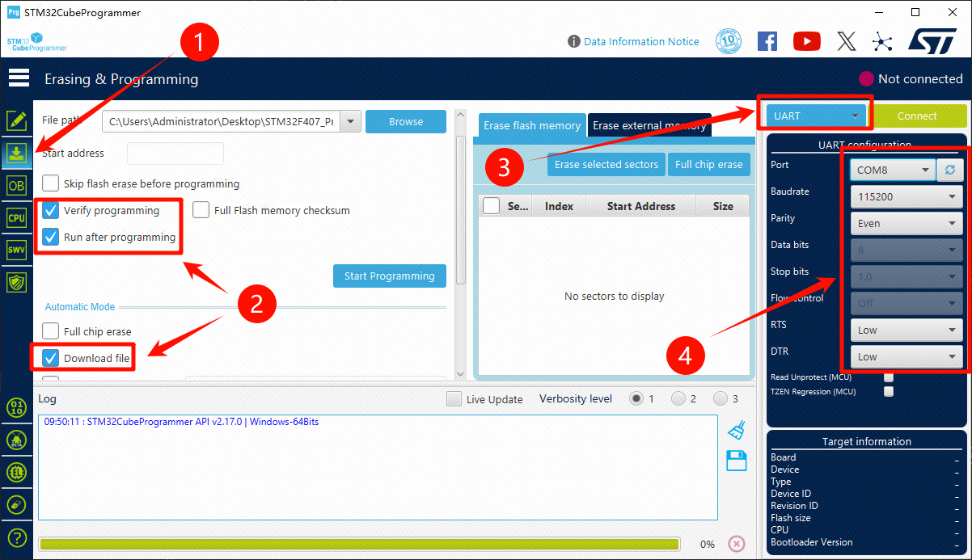Open the Option Bytes (OB) panel
The image size is (972, 560).
(16, 185)
